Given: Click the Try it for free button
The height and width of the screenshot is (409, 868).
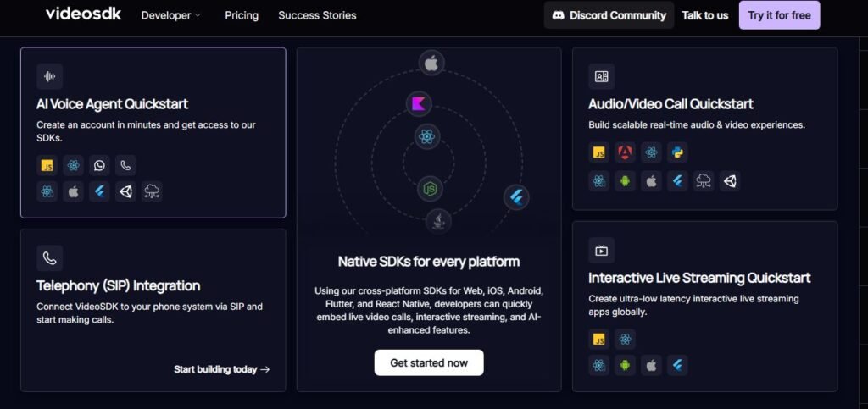Looking at the screenshot, I should coord(779,15).
